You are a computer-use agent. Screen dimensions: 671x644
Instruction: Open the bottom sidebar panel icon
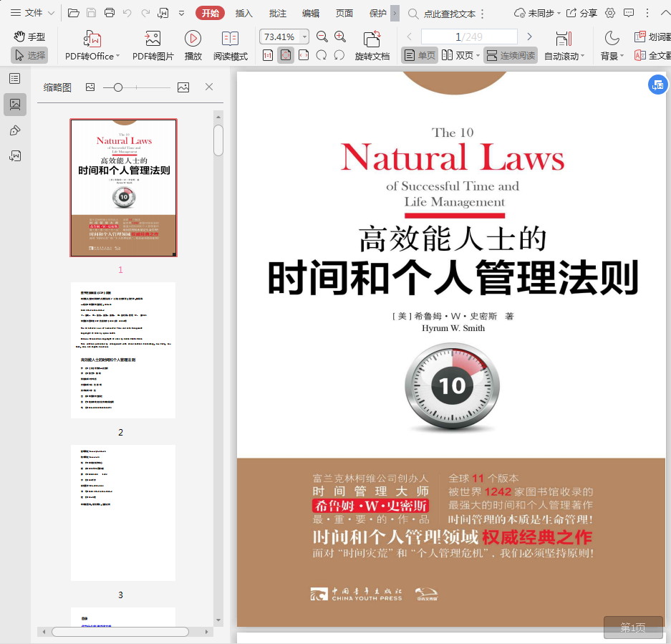(x=15, y=156)
